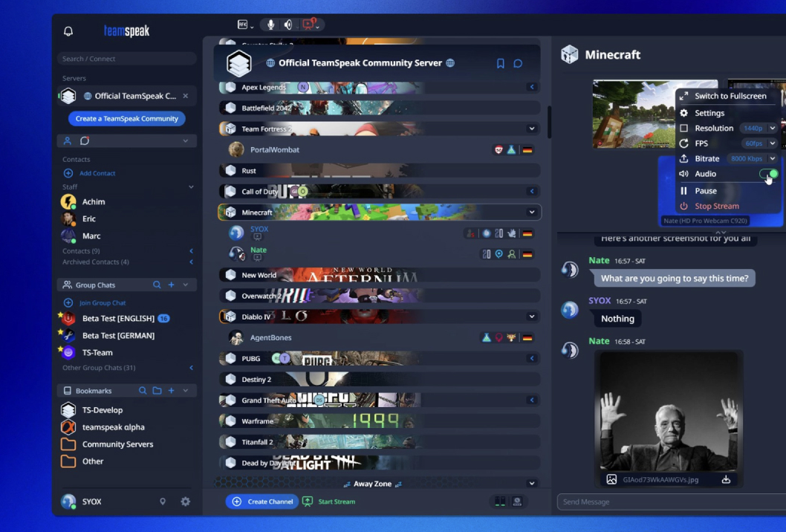Open server chat bubble icon
This screenshot has width=786, height=532.
tap(518, 63)
